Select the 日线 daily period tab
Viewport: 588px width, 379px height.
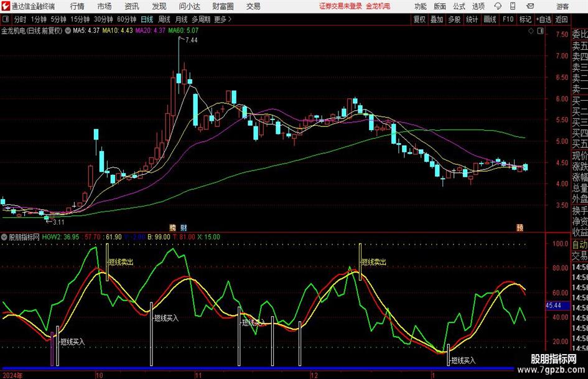point(147,19)
